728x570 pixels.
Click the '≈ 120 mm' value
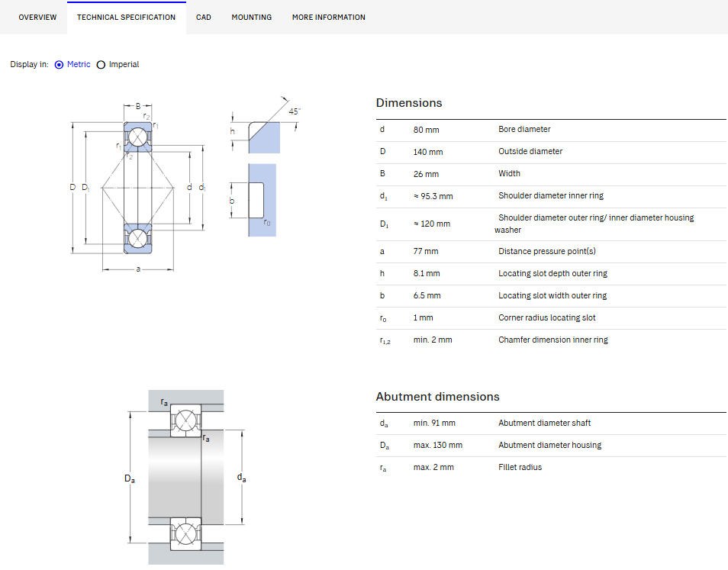point(432,224)
